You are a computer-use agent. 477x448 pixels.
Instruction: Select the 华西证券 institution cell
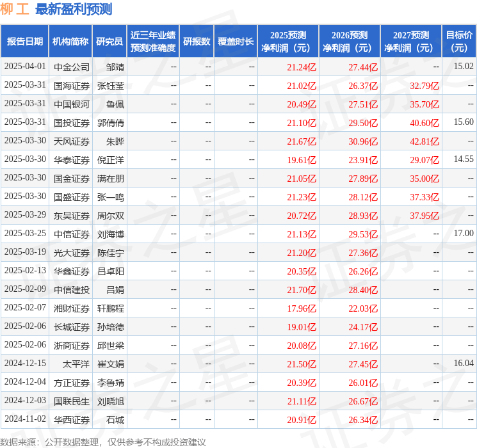coord(72,420)
